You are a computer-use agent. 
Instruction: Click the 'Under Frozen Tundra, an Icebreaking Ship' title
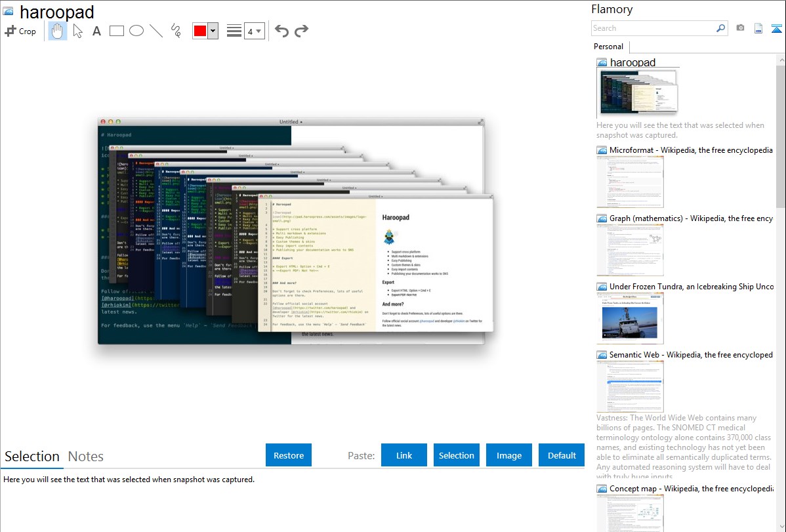692,287
